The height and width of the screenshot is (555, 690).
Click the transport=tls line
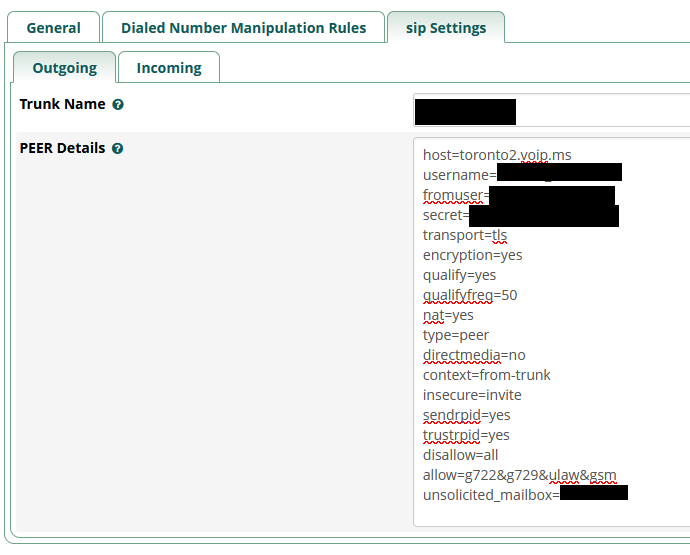coord(465,235)
